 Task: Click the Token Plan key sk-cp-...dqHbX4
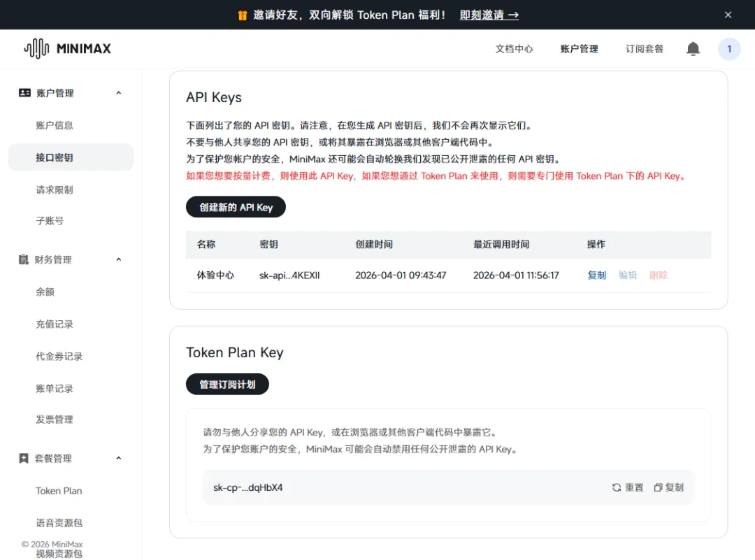pyautogui.click(x=248, y=487)
